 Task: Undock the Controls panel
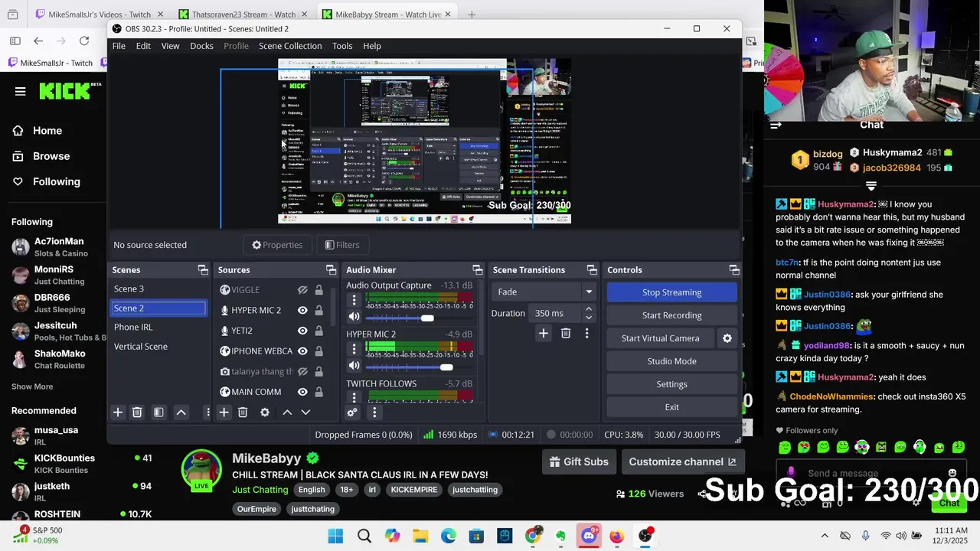(x=734, y=270)
